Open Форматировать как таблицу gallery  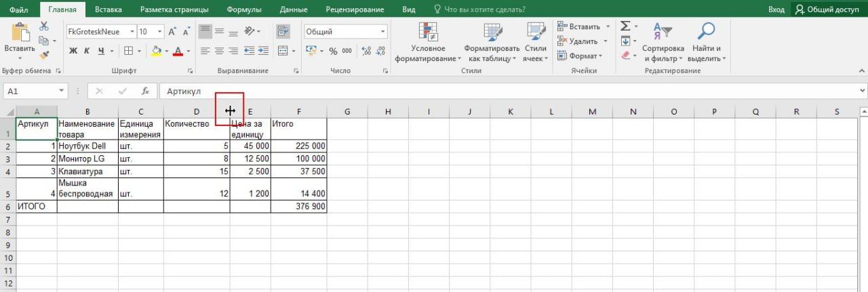pos(492,43)
